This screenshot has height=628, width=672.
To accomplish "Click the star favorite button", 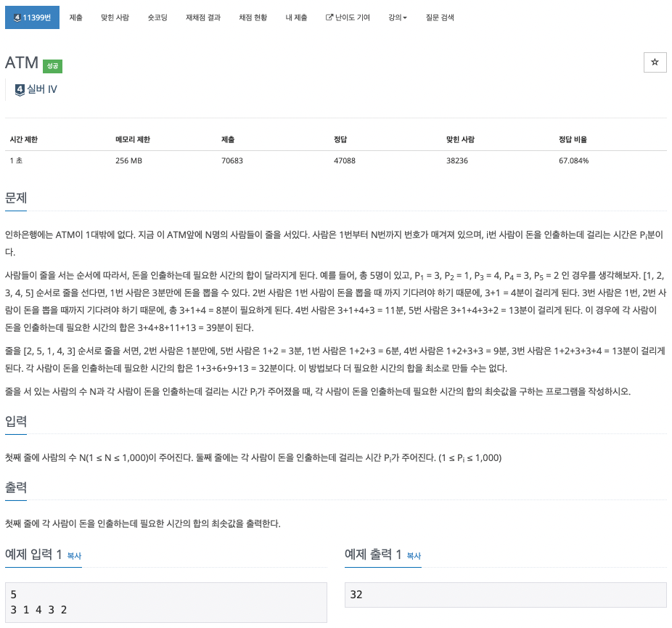I will [x=655, y=62].
